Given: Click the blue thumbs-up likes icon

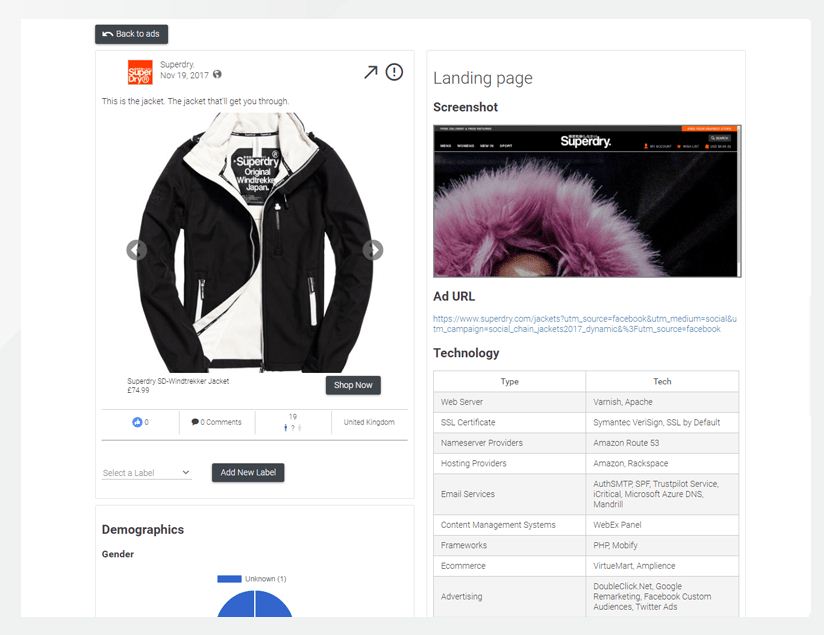Looking at the screenshot, I should point(137,422).
